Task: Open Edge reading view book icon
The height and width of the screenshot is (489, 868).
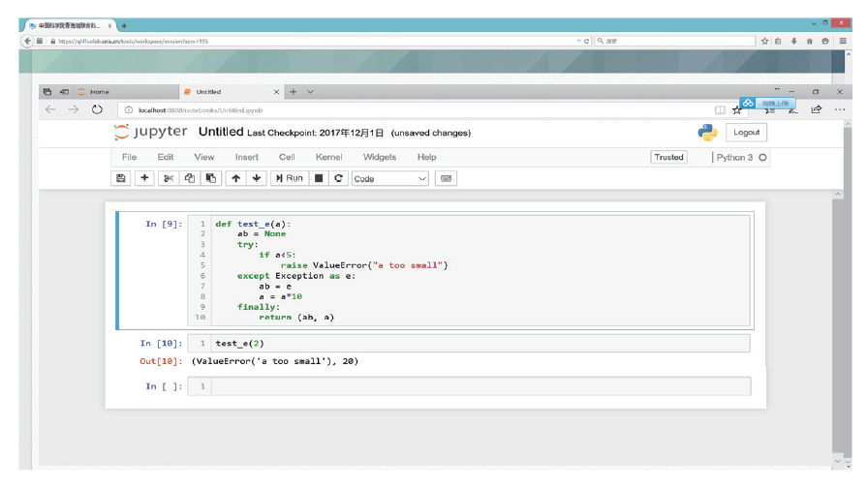Action: pos(720,110)
